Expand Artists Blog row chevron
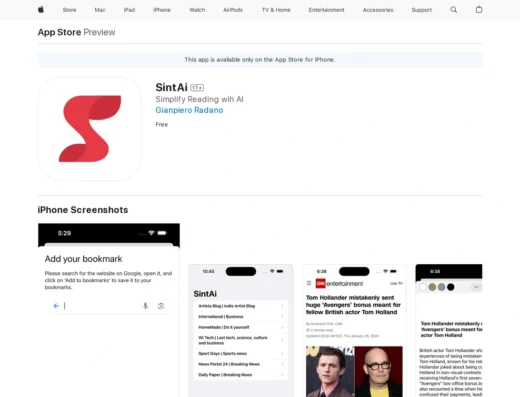Viewport: 520px width, 397px height. pyautogui.click(x=282, y=306)
